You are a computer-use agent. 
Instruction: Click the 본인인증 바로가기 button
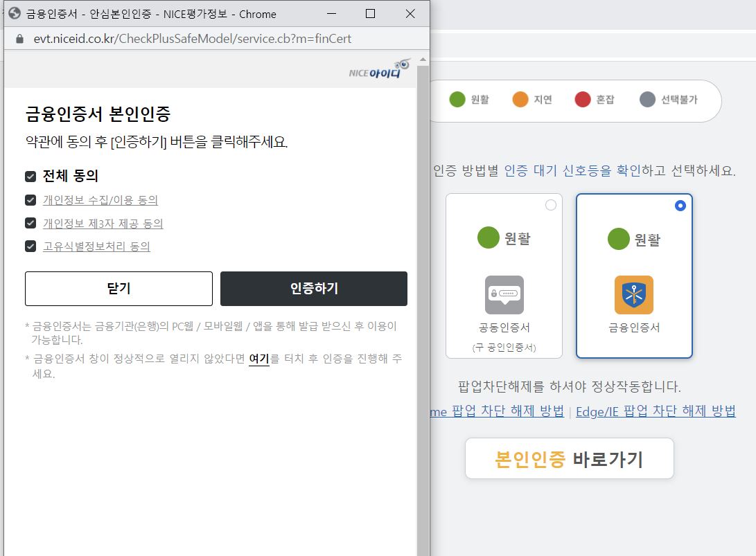(x=570, y=458)
